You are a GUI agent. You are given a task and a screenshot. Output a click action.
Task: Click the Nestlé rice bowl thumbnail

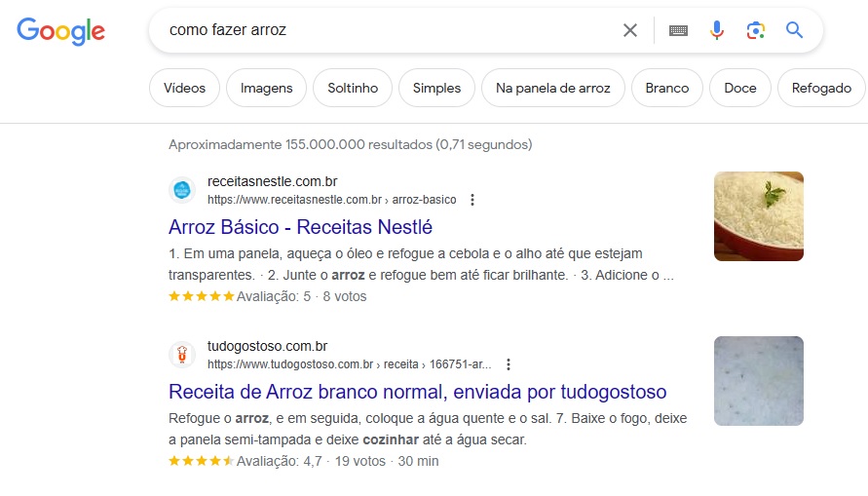pos(758,216)
